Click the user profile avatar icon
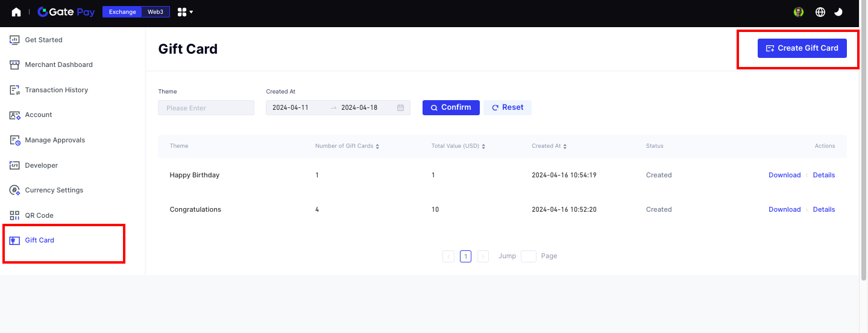 799,12
